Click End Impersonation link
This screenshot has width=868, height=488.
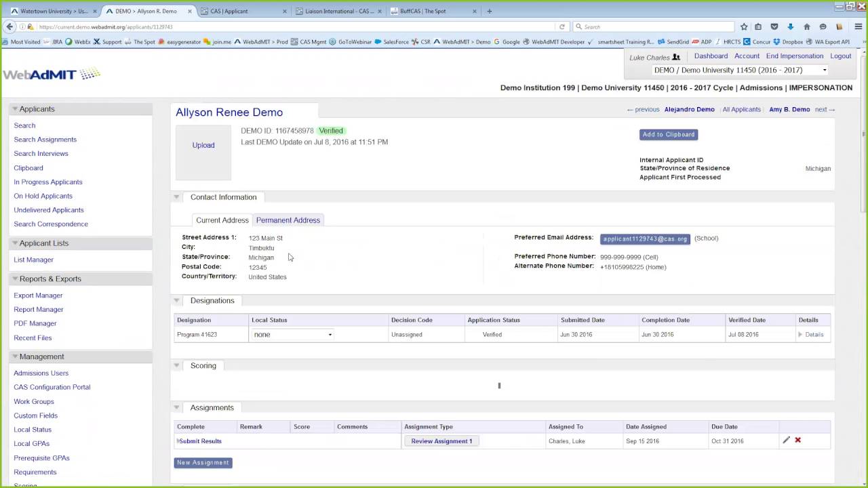(795, 56)
